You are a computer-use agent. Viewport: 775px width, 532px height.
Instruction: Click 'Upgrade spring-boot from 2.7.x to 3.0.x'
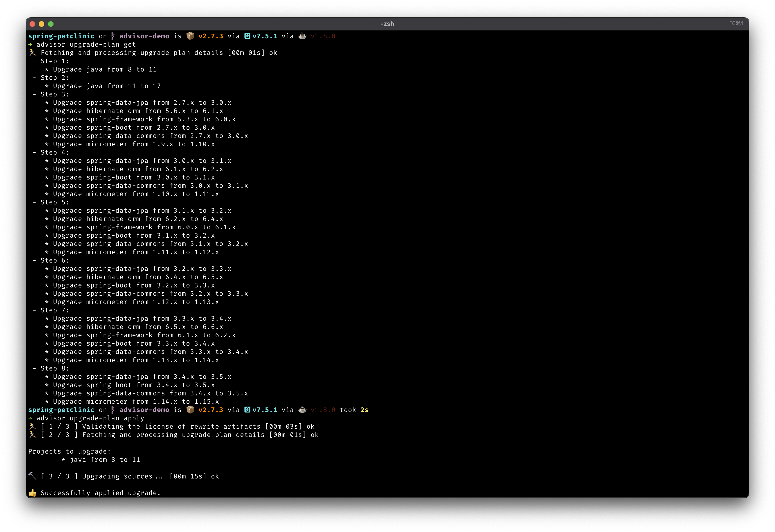click(134, 127)
